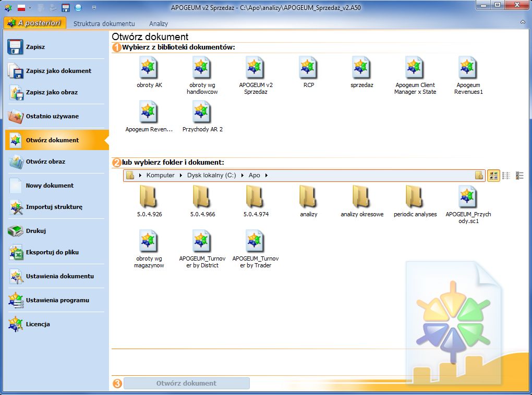The height and width of the screenshot is (395, 532).
Task: Open 'Ustawienia programu' menu entry
Action: click(x=56, y=300)
